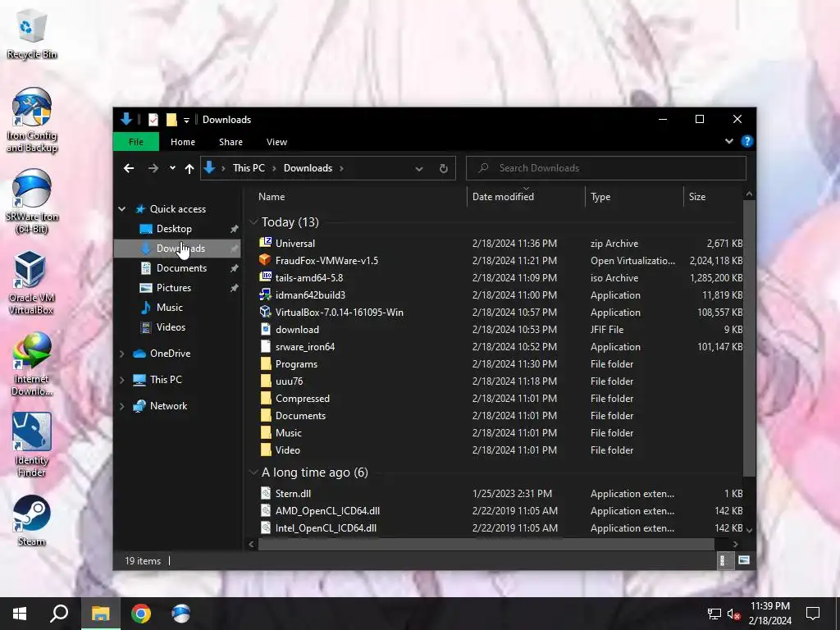This screenshot has height=630, width=840.
Task: Click This PC in the address breadcrumb
Action: [249, 168]
